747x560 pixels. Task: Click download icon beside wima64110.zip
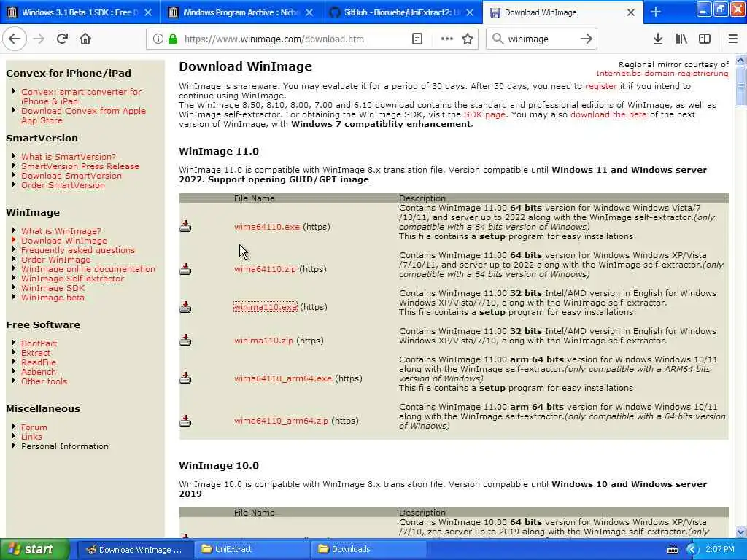pos(185,269)
